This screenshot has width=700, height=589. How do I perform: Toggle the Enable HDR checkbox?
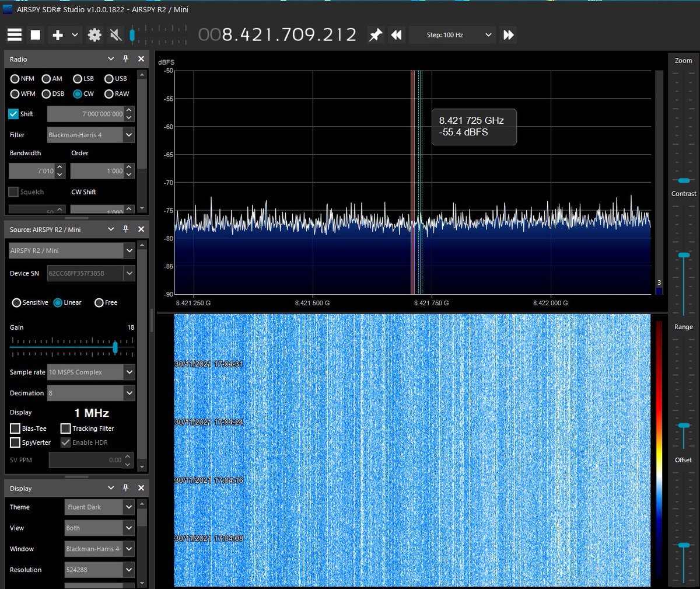(66, 442)
